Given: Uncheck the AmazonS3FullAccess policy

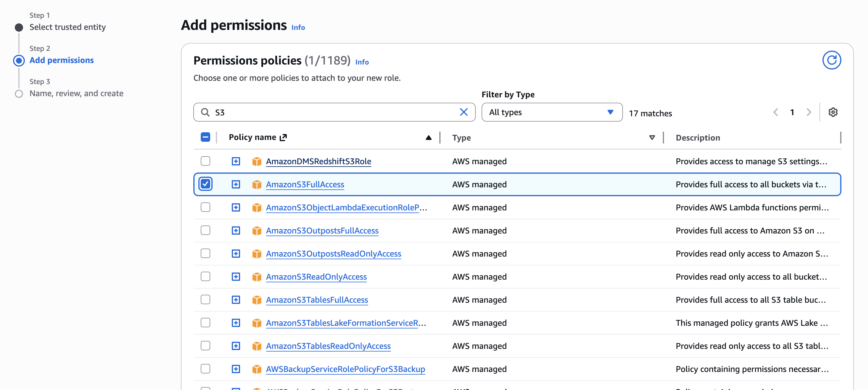Looking at the screenshot, I should coord(205,184).
